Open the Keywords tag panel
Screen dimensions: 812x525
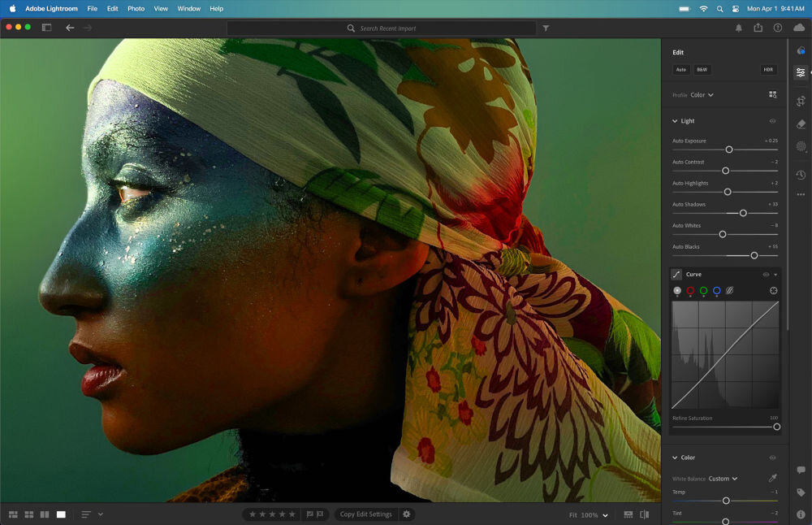(x=801, y=492)
